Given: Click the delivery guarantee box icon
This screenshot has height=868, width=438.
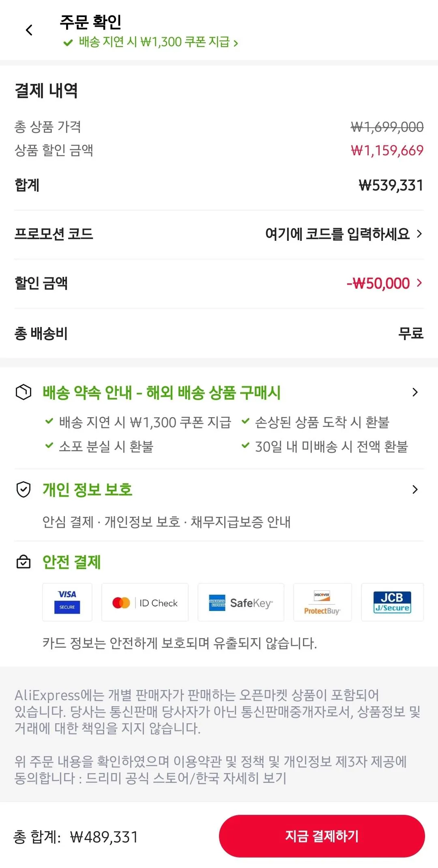Looking at the screenshot, I should pos(24,392).
